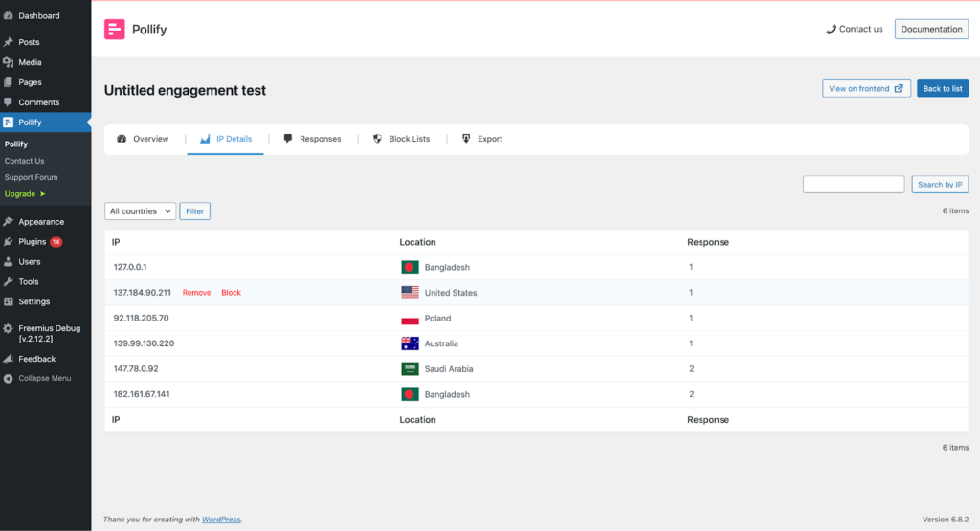Click the Search by IP button
The width and height of the screenshot is (980, 531).
940,185
